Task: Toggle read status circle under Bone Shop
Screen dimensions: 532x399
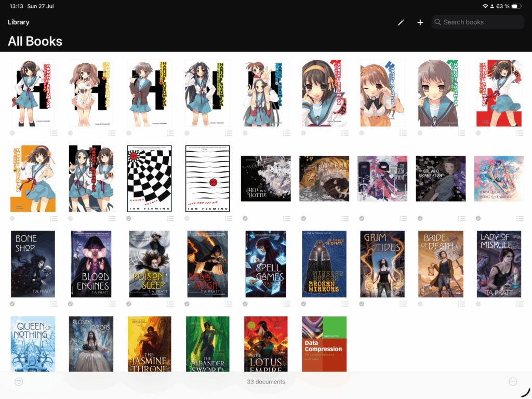Action: tap(12, 304)
